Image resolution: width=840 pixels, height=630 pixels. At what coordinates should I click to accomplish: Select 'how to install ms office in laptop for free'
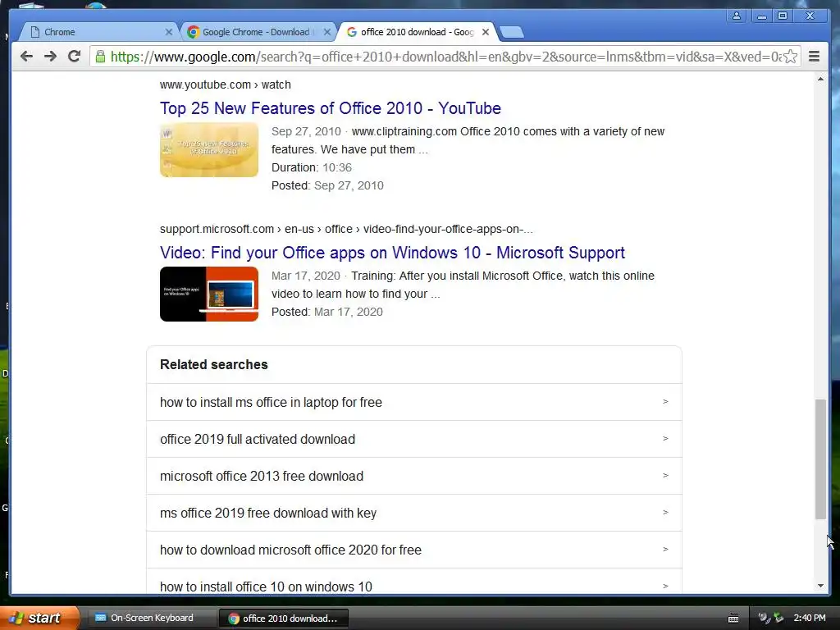pos(414,402)
